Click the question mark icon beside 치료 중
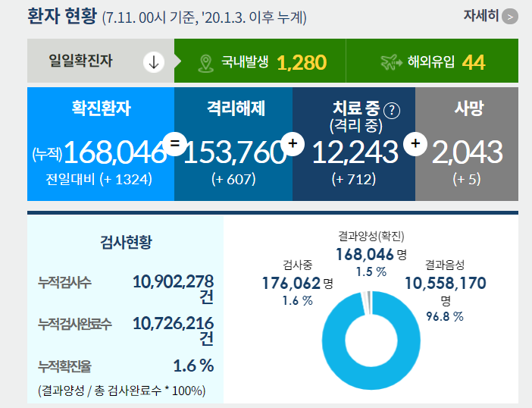This screenshot has height=408, width=532. pos(392,110)
